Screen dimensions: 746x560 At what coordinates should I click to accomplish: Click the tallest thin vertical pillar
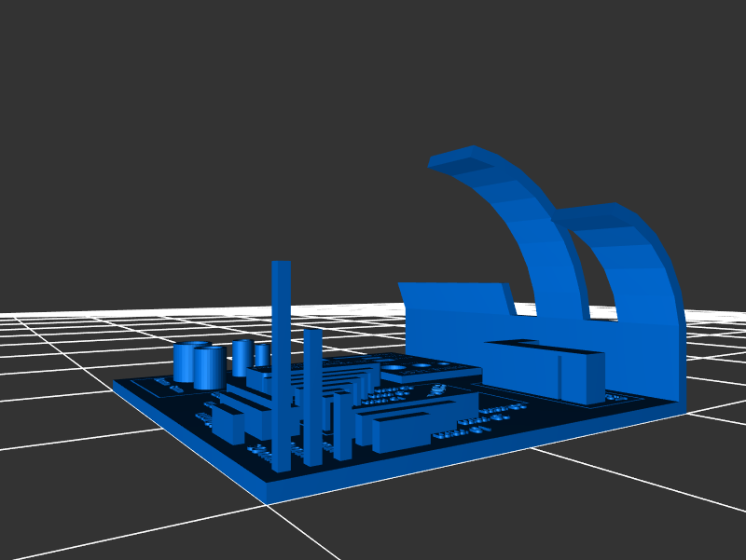pos(281,363)
